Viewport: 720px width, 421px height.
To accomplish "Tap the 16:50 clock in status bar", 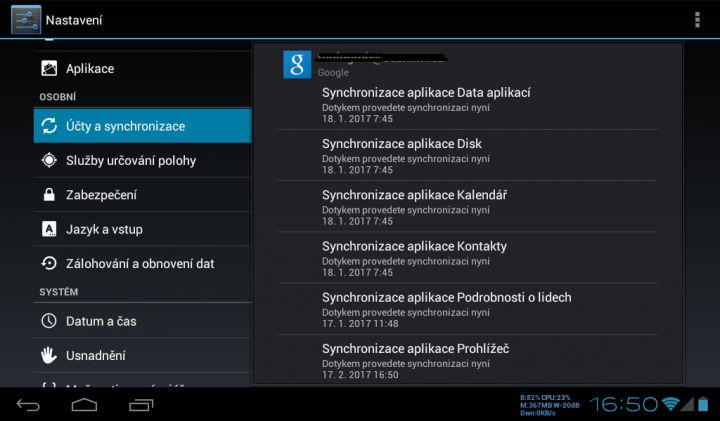I will tap(623, 404).
